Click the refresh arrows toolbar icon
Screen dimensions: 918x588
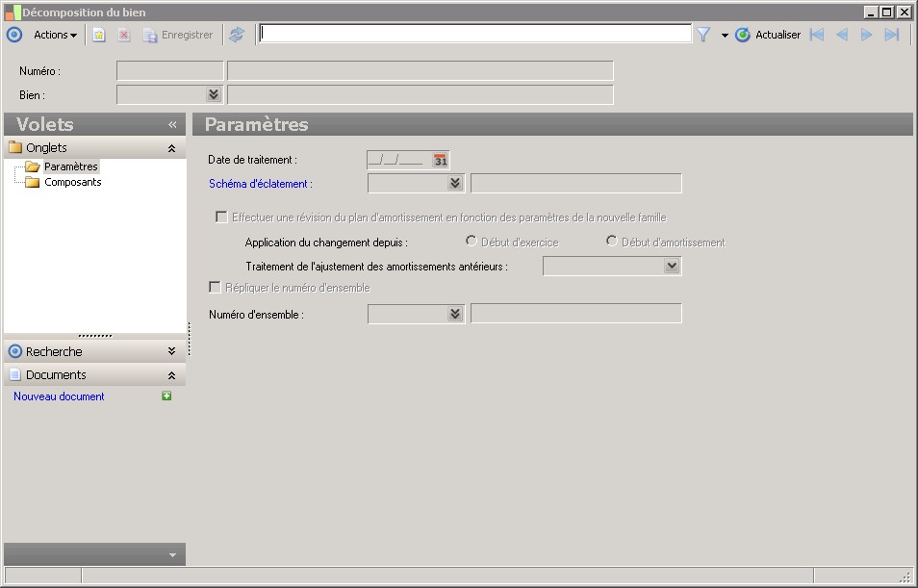pyautogui.click(x=237, y=36)
